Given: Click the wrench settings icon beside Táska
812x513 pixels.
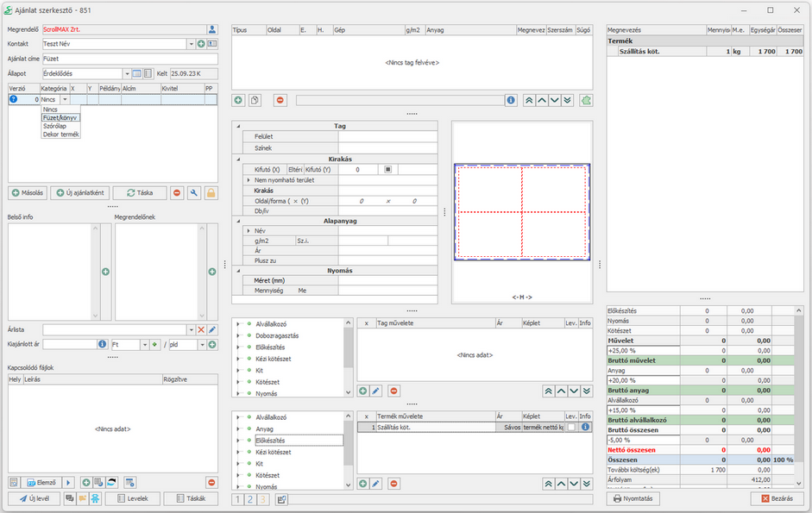Looking at the screenshot, I should click(194, 193).
